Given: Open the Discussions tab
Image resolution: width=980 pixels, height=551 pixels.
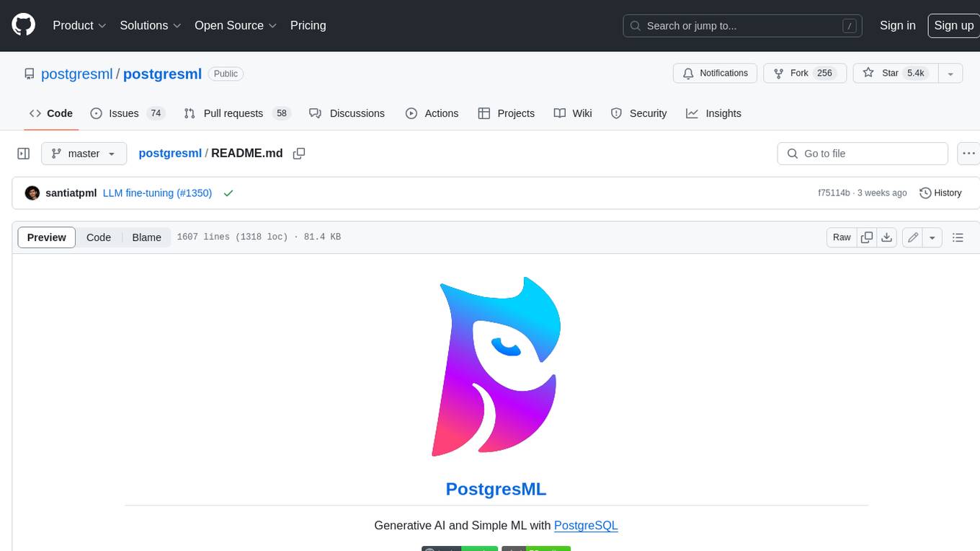Looking at the screenshot, I should [347, 113].
